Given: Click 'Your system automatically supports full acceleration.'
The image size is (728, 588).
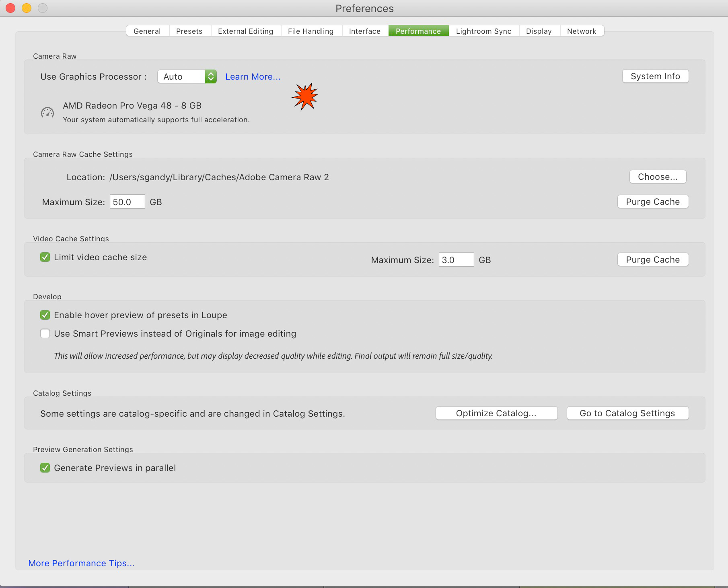Looking at the screenshot, I should (x=156, y=119).
